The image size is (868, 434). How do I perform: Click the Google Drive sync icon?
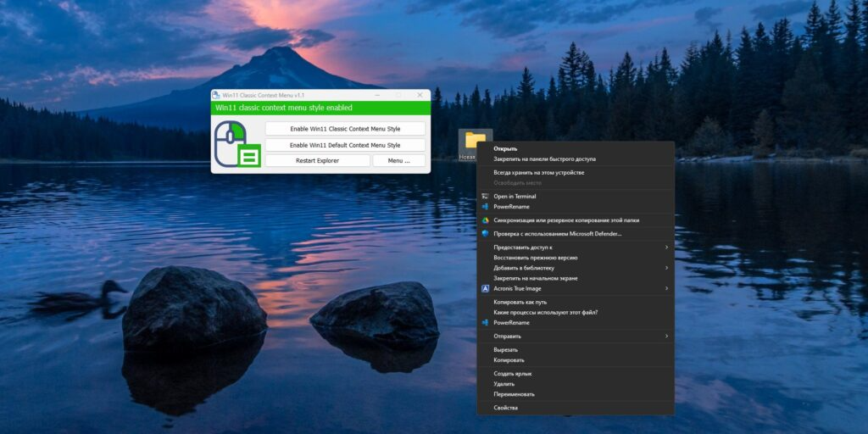tap(486, 220)
